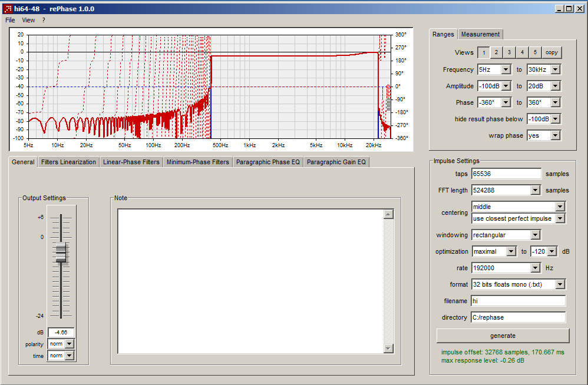Viewport: 588px width, 385px height.
Task: Expand the output format dropdown
Action: (560, 284)
